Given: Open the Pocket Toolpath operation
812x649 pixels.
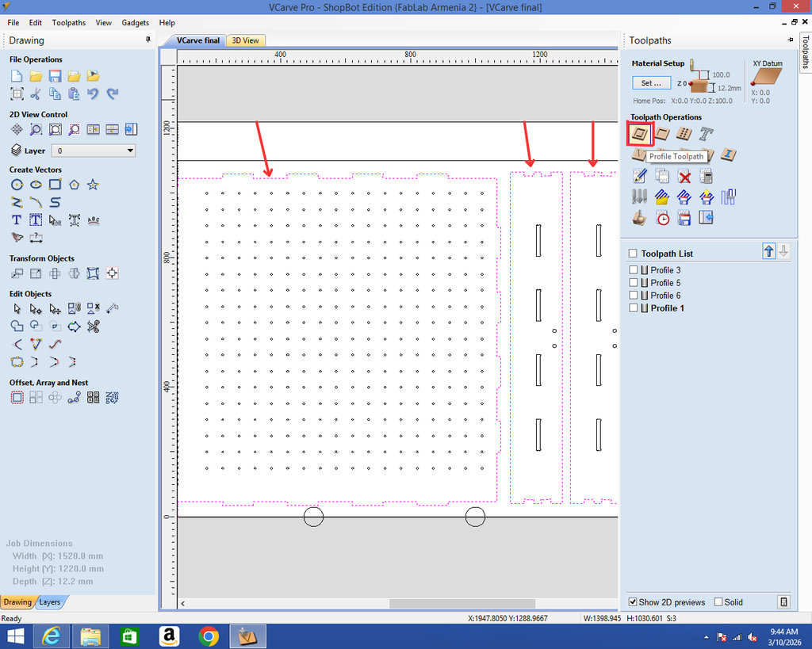Looking at the screenshot, I should pos(662,134).
